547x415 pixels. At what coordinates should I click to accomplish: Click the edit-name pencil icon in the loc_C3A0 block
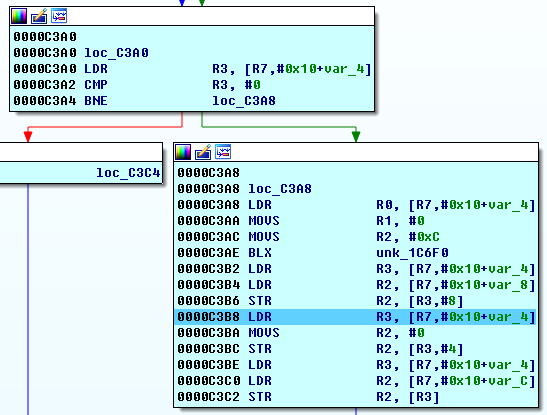pyautogui.click(x=39, y=16)
